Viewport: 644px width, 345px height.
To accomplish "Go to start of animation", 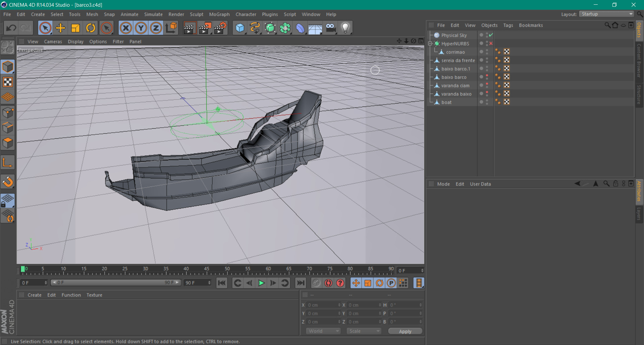I will click(222, 283).
